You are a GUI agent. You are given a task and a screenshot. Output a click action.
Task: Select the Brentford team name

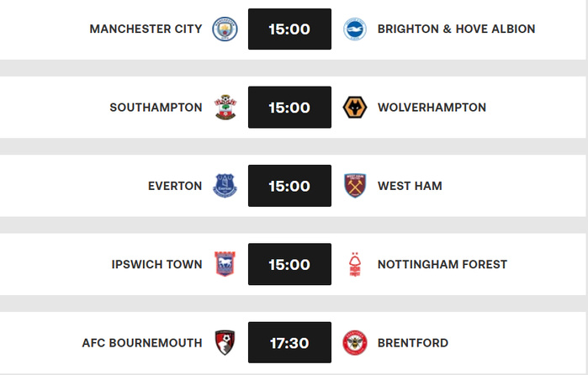412,343
